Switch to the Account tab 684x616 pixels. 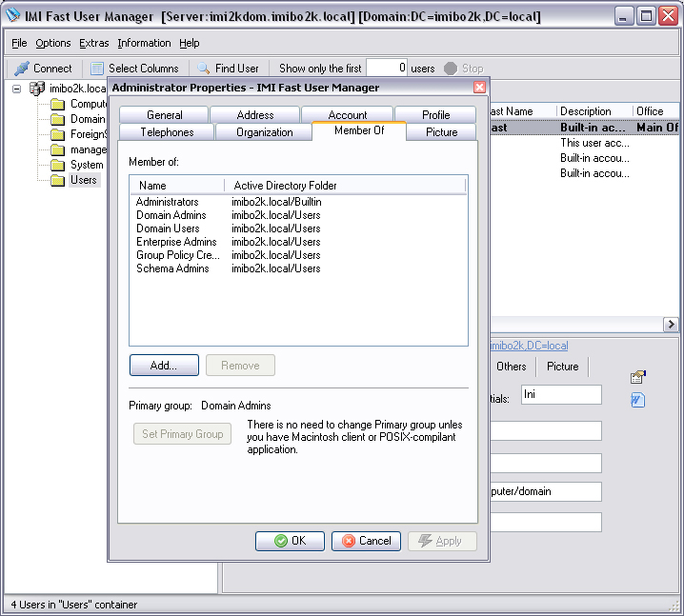pyautogui.click(x=347, y=114)
